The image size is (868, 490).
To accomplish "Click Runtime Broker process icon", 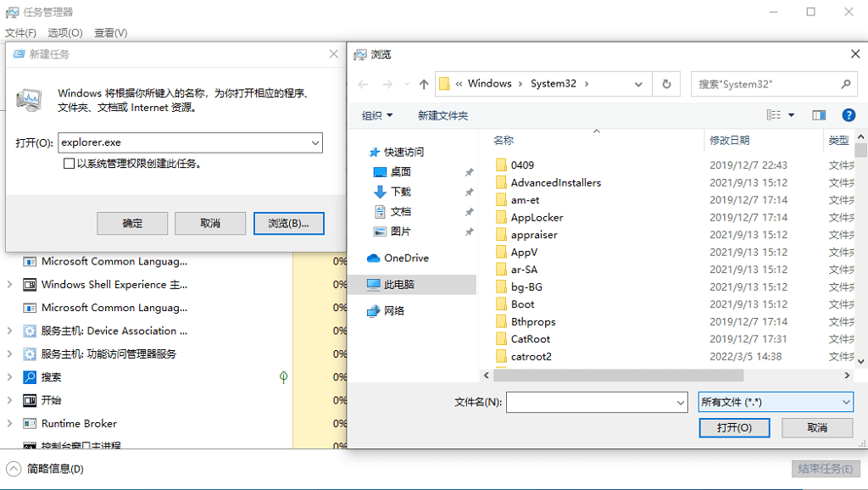I will pyautogui.click(x=30, y=424).
